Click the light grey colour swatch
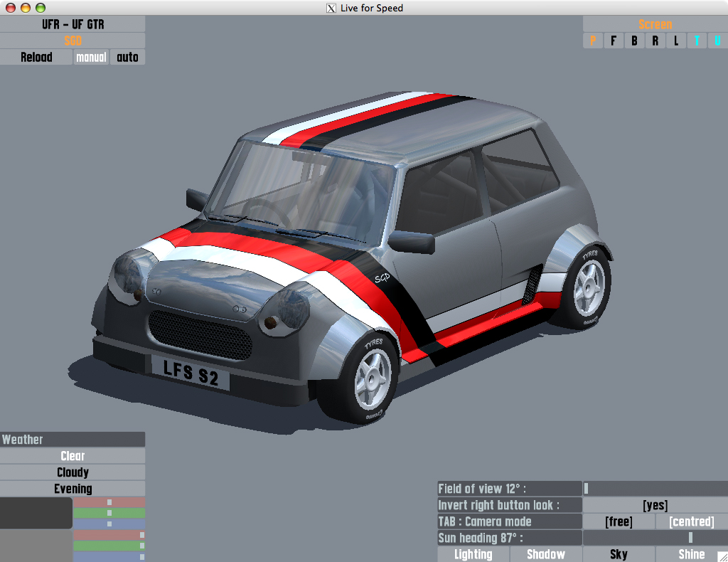This screenshot has height=562, width=728. (x=36, y=546)
